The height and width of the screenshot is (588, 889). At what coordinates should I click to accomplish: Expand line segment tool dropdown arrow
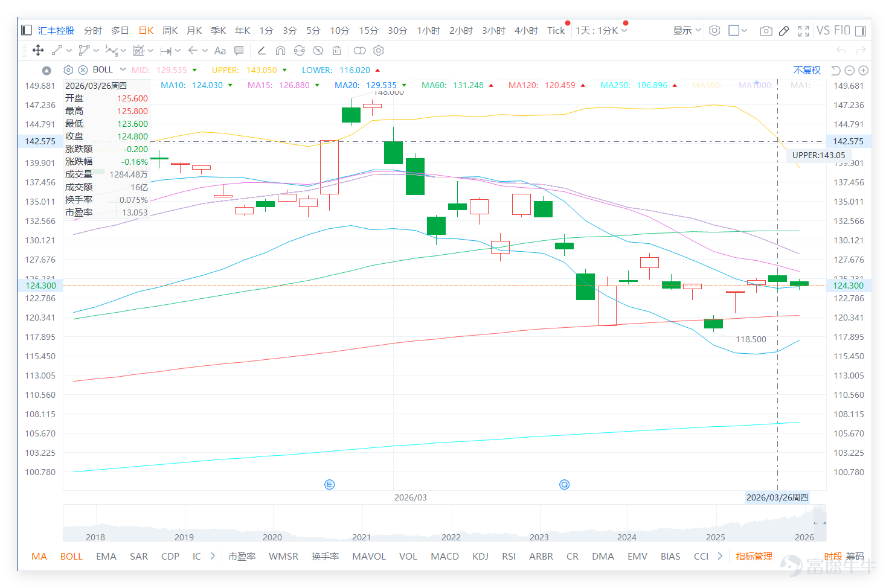[x=69, y=51]
